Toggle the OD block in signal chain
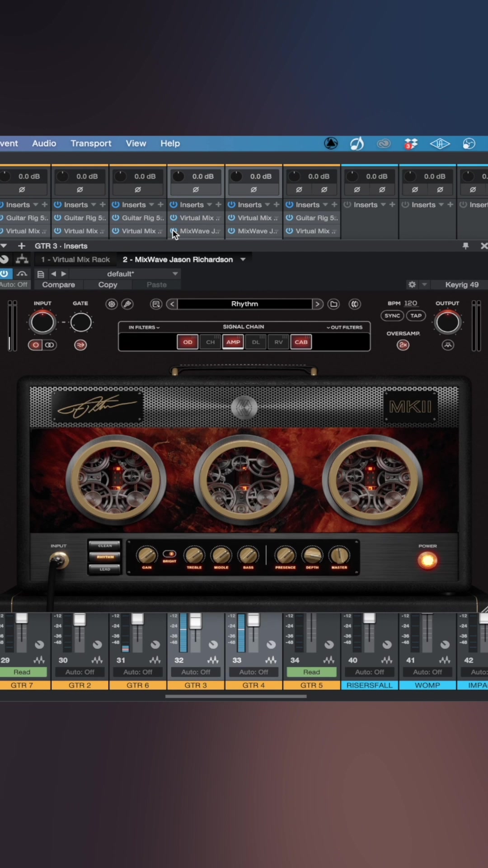The height and width of the screenshot is (868, 488). tap(188, 342)
